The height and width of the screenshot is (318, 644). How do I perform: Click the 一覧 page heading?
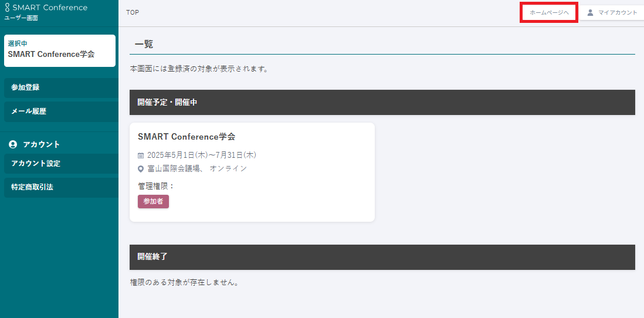144,44
